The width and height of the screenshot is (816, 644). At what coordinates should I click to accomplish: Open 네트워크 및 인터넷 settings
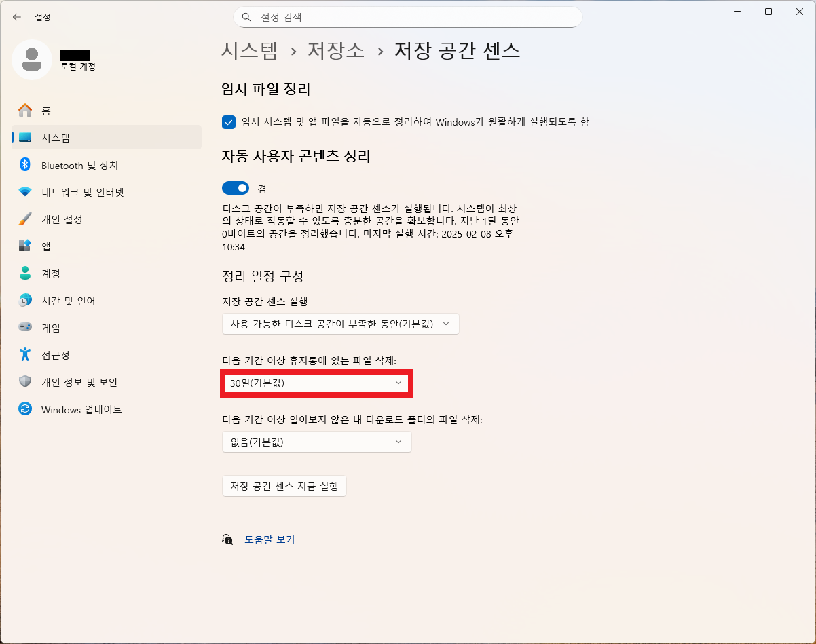pyautogui.click(x=107, y=192)
